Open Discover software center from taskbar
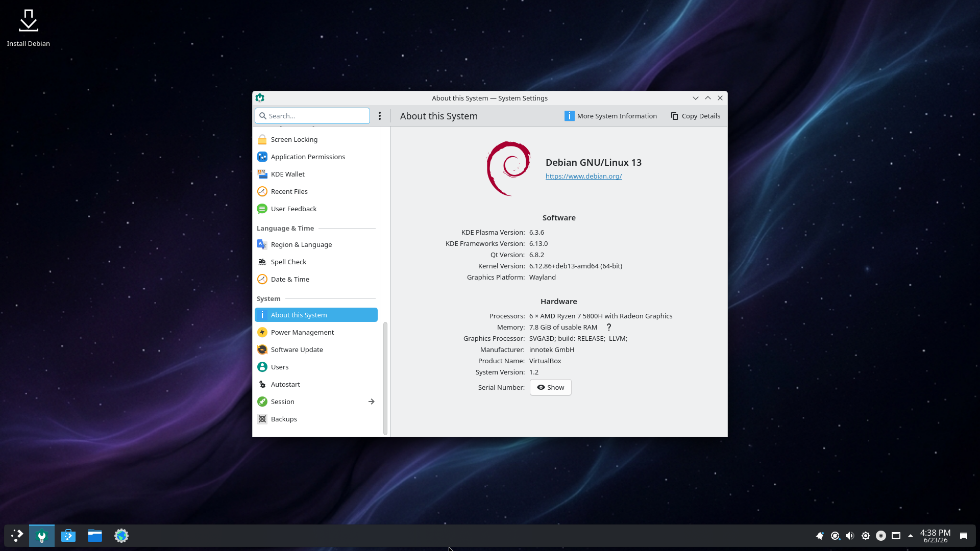 68,536
